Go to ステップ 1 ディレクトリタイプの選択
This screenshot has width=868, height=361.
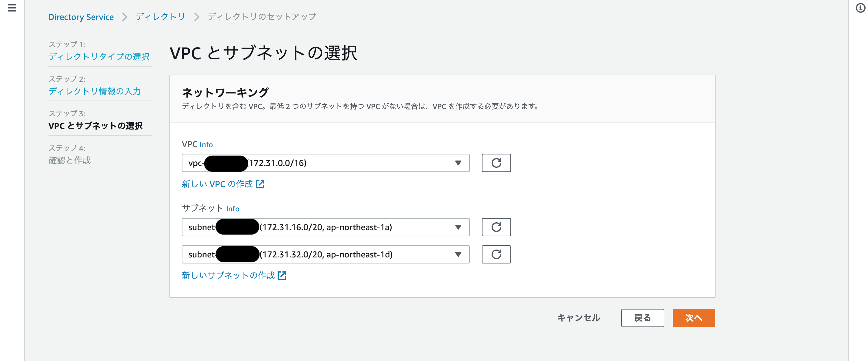tap(99, 57)
